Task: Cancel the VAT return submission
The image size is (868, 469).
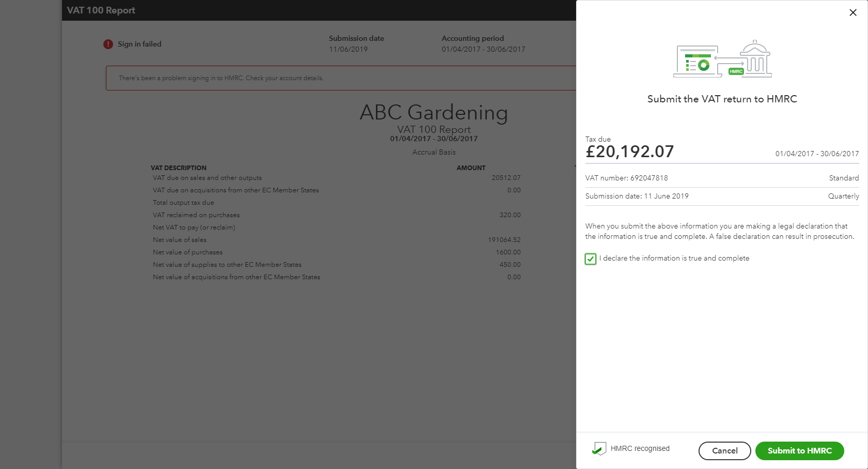Action: (x=725, y=451)
